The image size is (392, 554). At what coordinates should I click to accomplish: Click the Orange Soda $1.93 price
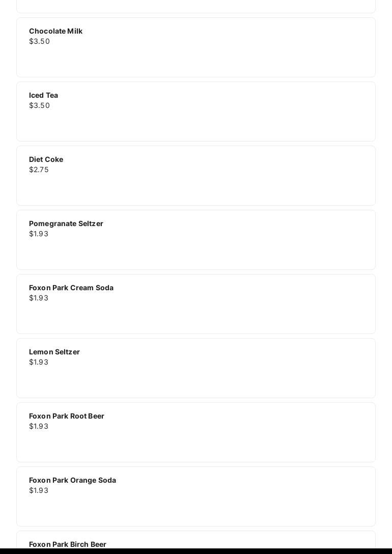(39, 491)
